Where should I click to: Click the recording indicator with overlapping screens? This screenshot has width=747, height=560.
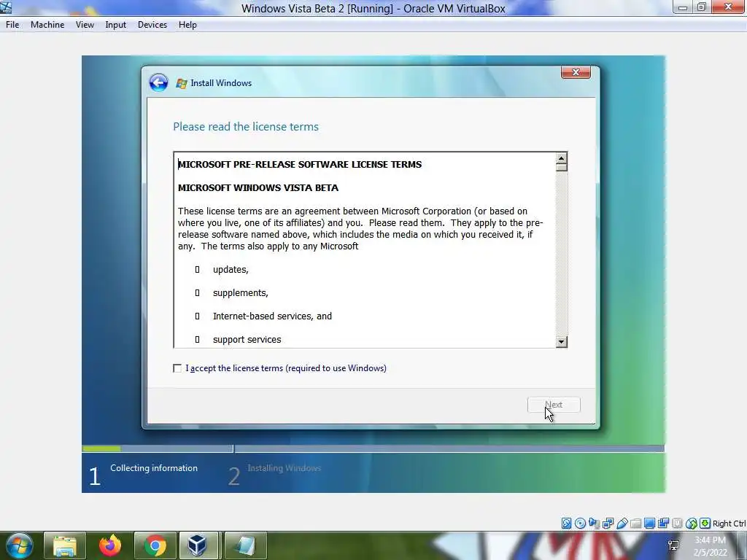coord(663,524)
